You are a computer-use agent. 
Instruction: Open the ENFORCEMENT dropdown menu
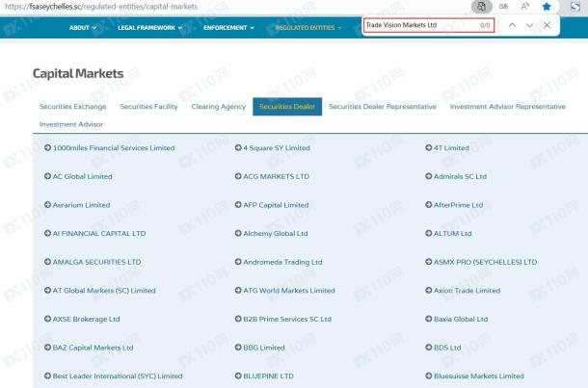pos(228,28)
